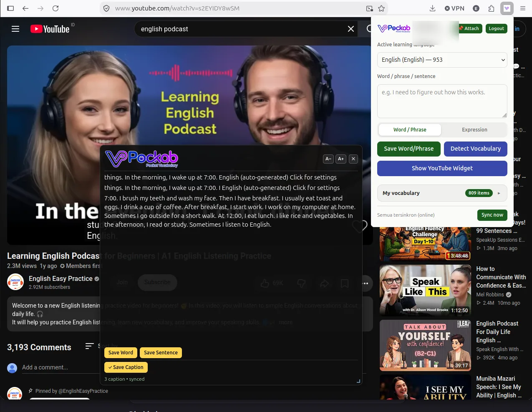Image resolution: width=532 pixels, height=412 pixels.
Task: Click the Save Word/Phrase button
Action: pos(409,149)
